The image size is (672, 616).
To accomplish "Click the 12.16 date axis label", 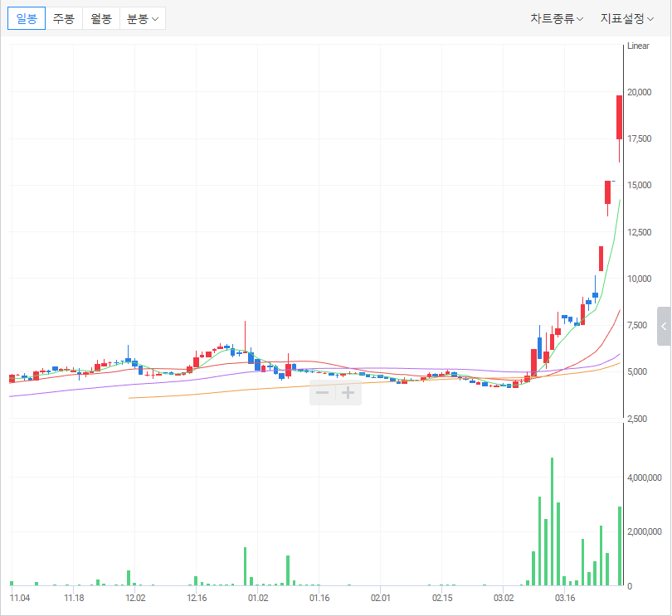I will (197, 598).
